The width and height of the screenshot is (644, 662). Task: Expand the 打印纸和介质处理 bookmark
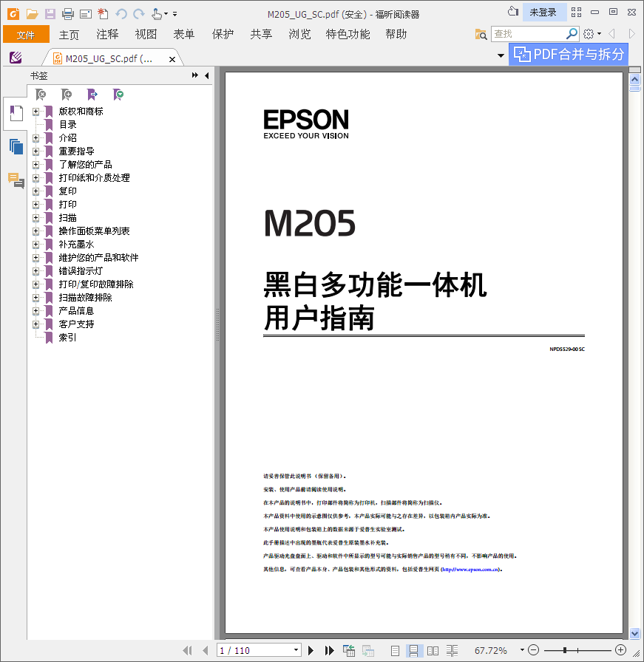pyautogui.click(x=36, y=178)
